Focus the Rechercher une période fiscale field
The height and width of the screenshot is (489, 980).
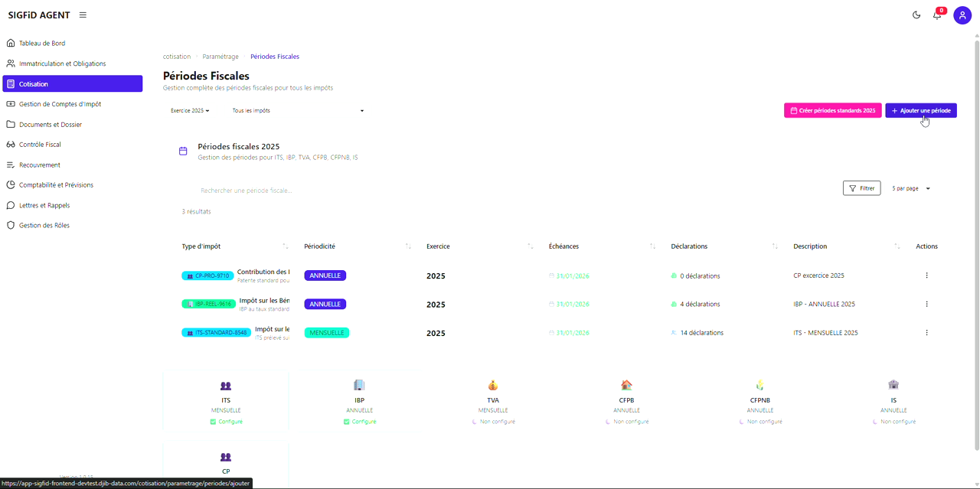(306, 191)
